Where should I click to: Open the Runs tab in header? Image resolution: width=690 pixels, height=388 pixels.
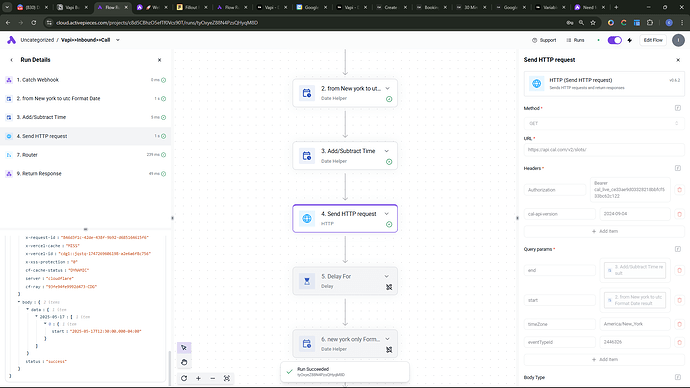pyautogui.click(x=575, y=40)
